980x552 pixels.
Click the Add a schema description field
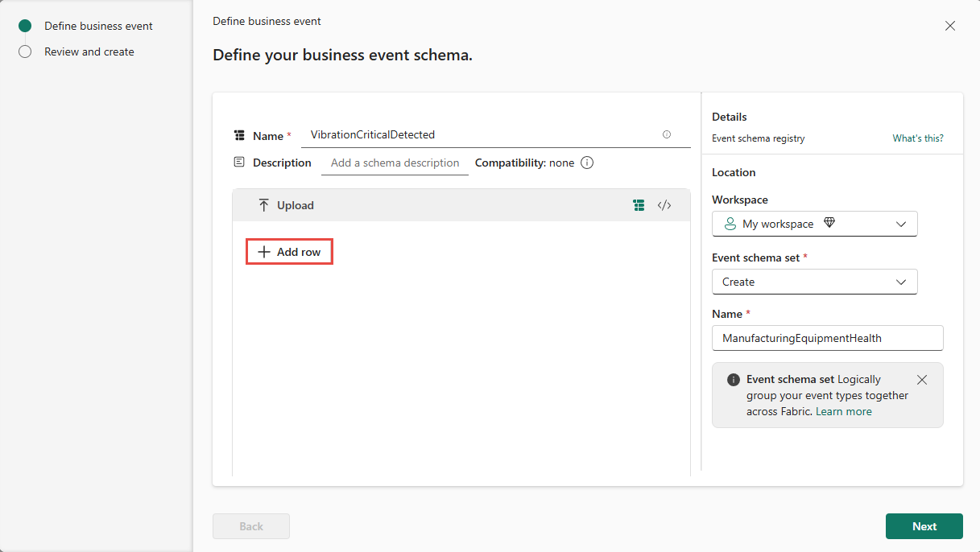click(x=395, y=163)
